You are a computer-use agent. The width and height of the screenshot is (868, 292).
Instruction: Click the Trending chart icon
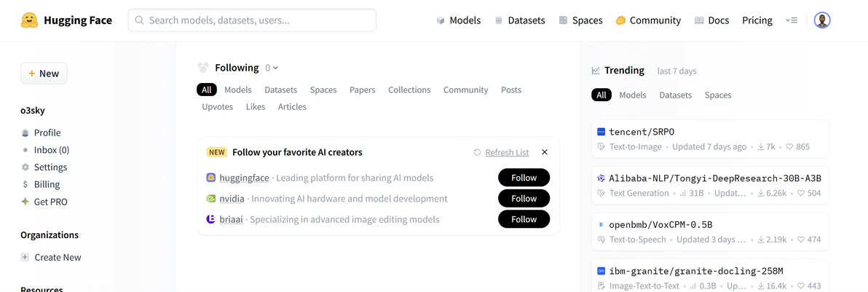pos(596,71)
